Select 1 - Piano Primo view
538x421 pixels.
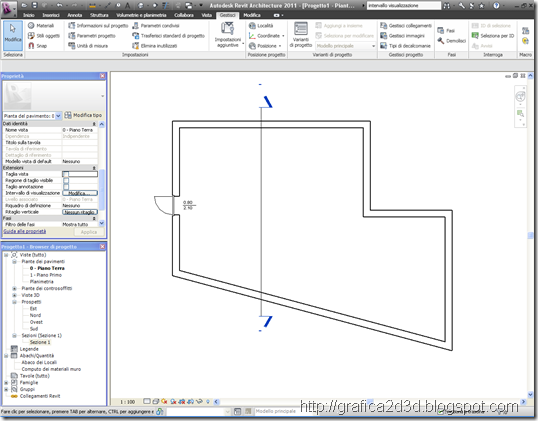46,275
